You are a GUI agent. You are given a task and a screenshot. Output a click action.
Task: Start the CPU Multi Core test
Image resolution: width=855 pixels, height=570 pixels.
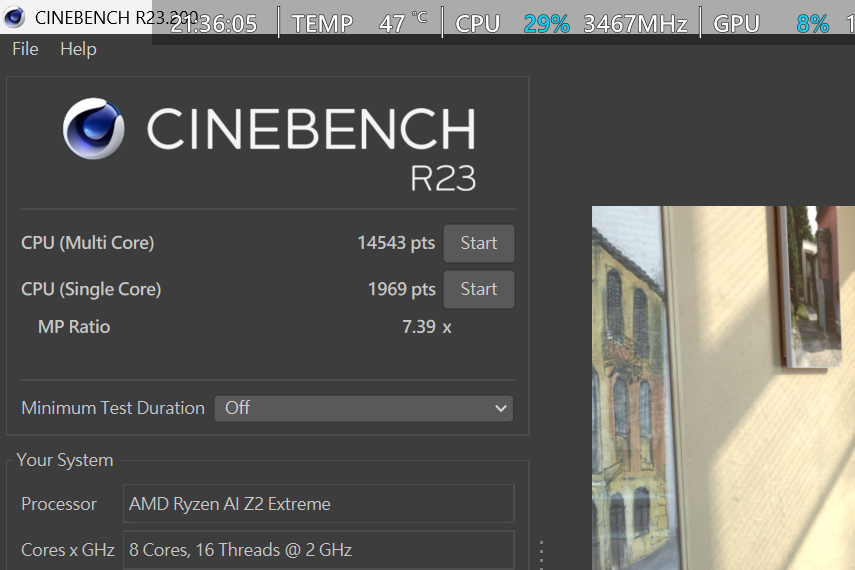click(478, 243)
